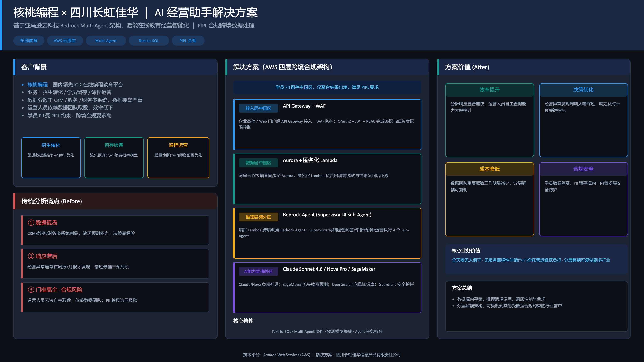This screenshot has height=362, width=644.
Task: Select the Text-to-SQL tag pill
Action: click(149, 41)
